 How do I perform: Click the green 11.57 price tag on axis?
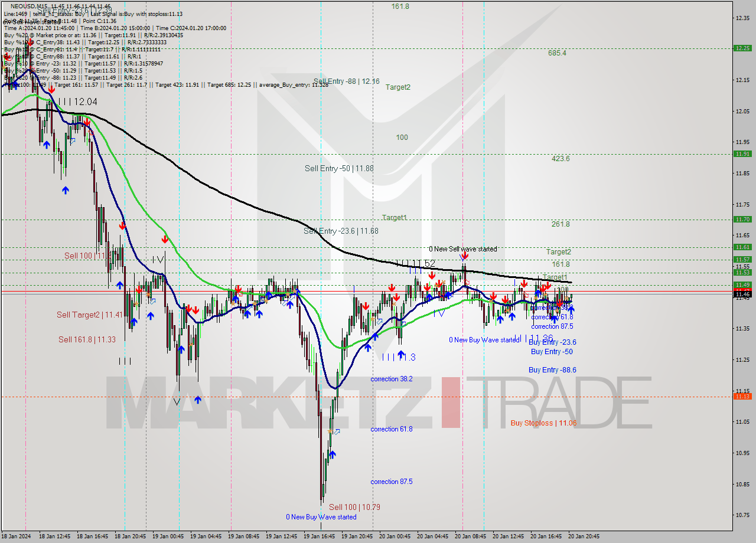click(x=742, y=260)
